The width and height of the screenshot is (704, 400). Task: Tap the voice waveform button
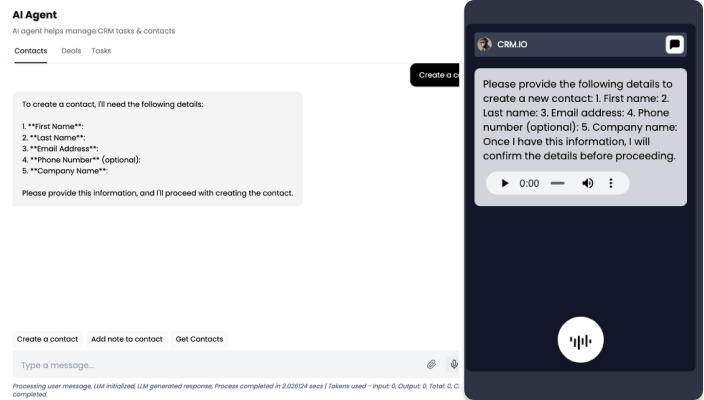pos(580,341)
